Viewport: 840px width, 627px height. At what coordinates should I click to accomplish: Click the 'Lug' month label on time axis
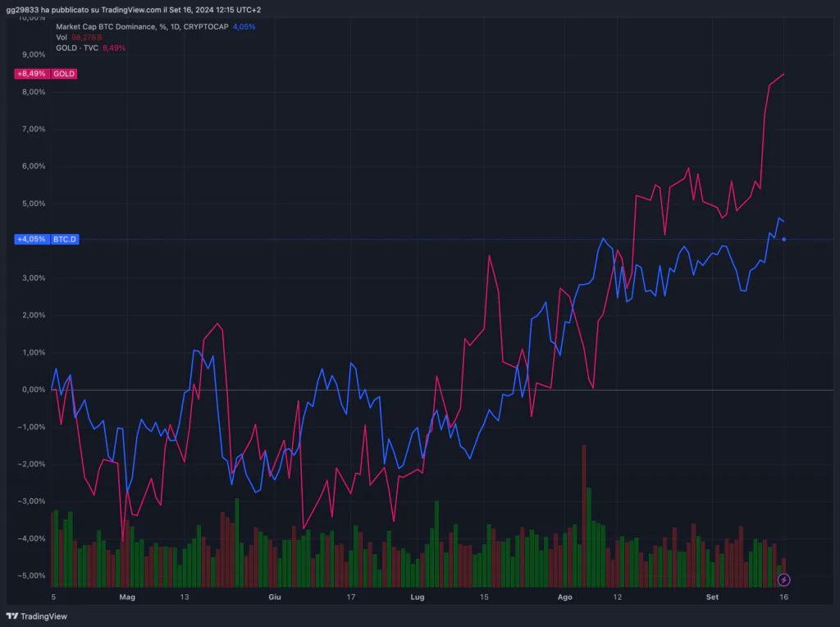click(x=417, y=598)
